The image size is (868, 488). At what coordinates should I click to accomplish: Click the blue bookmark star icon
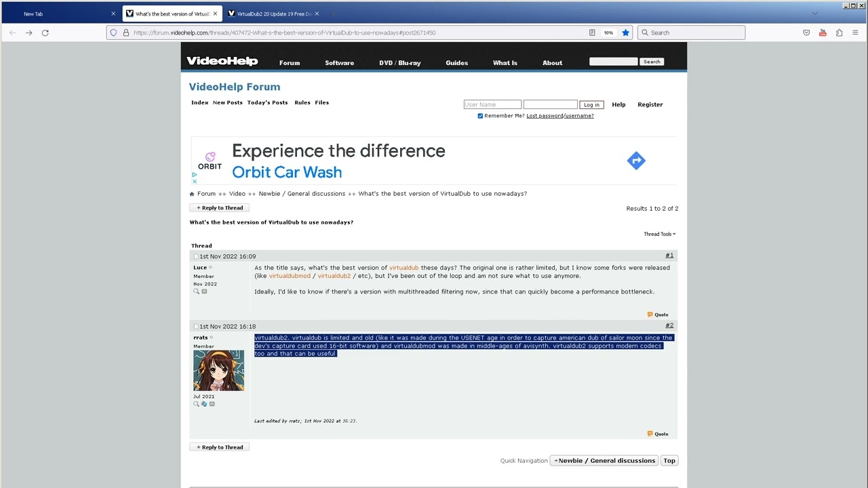point(625,33)
